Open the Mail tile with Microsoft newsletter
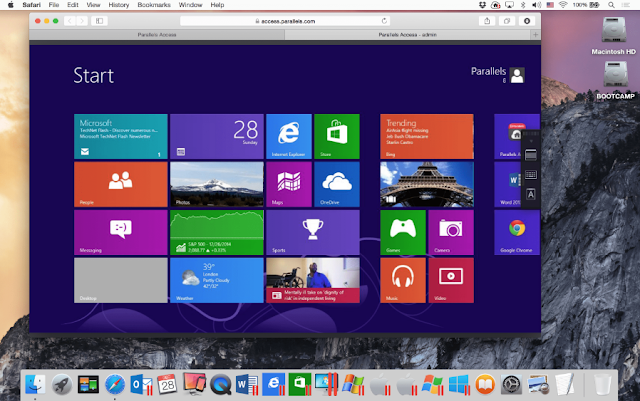 coord(121,136)
